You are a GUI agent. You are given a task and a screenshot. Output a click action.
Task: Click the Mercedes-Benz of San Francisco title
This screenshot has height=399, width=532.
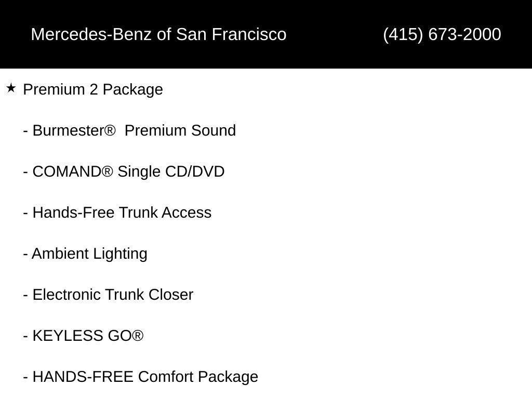point(159,34)
